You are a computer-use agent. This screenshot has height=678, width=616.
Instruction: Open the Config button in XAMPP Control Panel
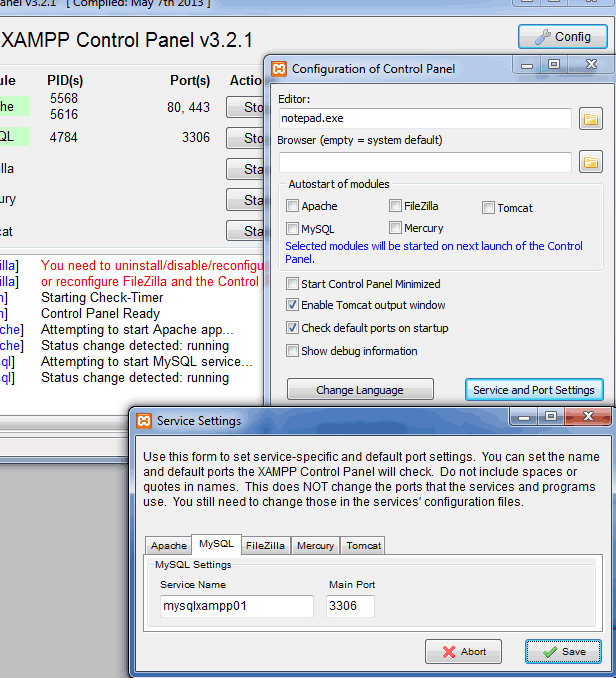[x=563, y=37]
